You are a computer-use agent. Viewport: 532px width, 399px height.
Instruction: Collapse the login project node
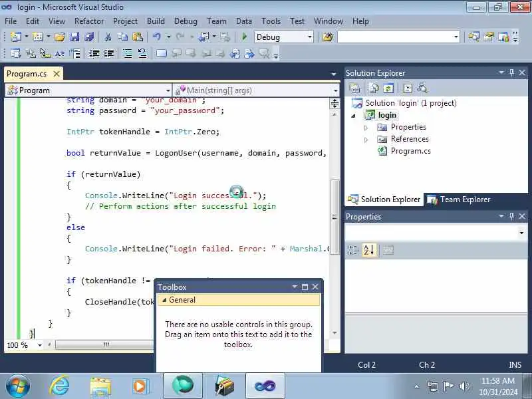354,116
